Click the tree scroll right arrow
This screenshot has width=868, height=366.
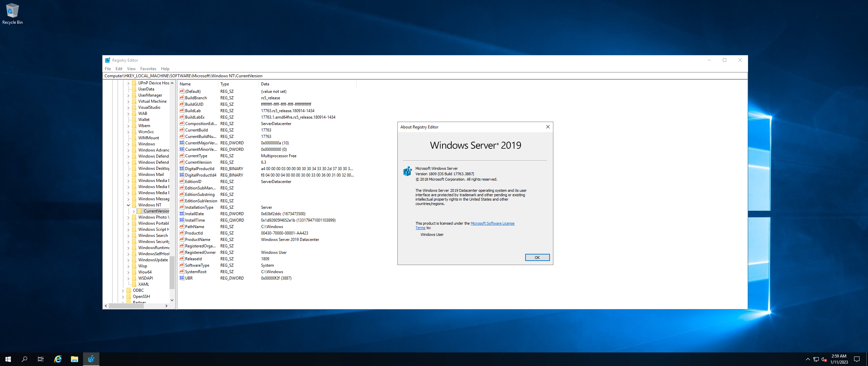166,306
